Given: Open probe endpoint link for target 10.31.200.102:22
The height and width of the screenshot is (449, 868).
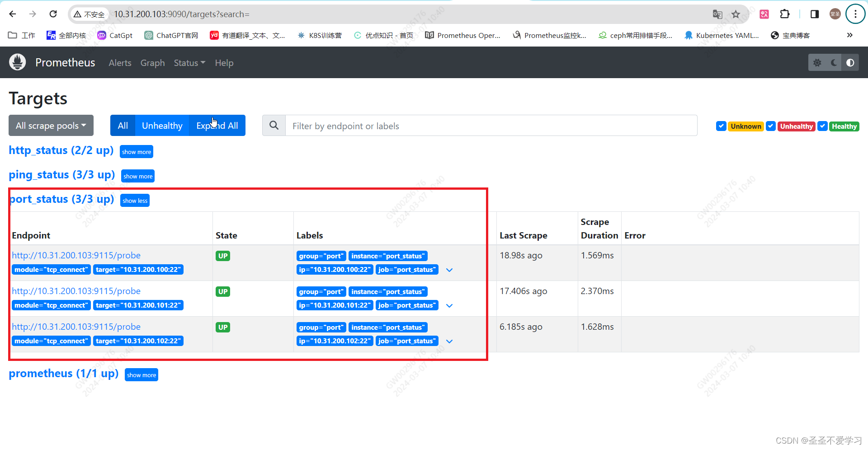Looking at the screenshot, I should pos(76,327).
